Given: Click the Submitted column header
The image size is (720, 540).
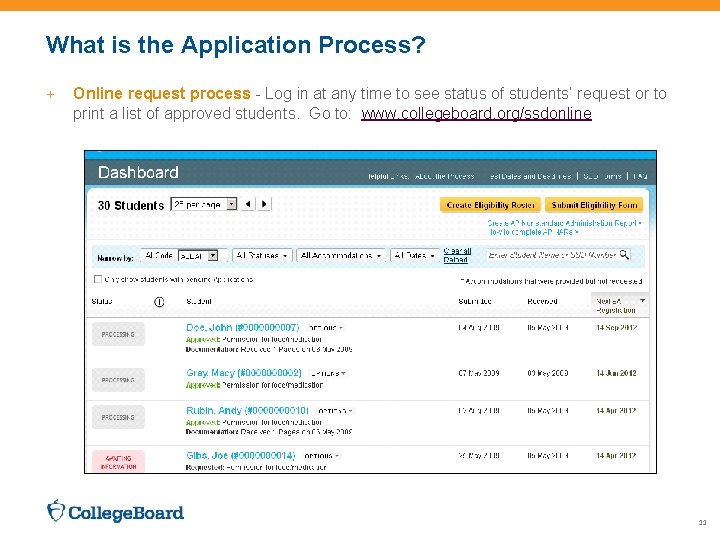Looking at the screenshot, I should (475, 301).
